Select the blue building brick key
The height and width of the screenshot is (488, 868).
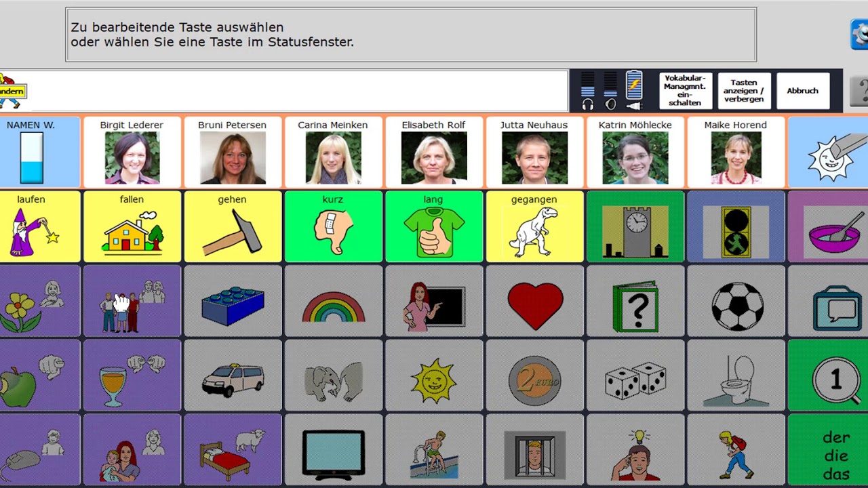pyautogui.click(x=233, y=301)
